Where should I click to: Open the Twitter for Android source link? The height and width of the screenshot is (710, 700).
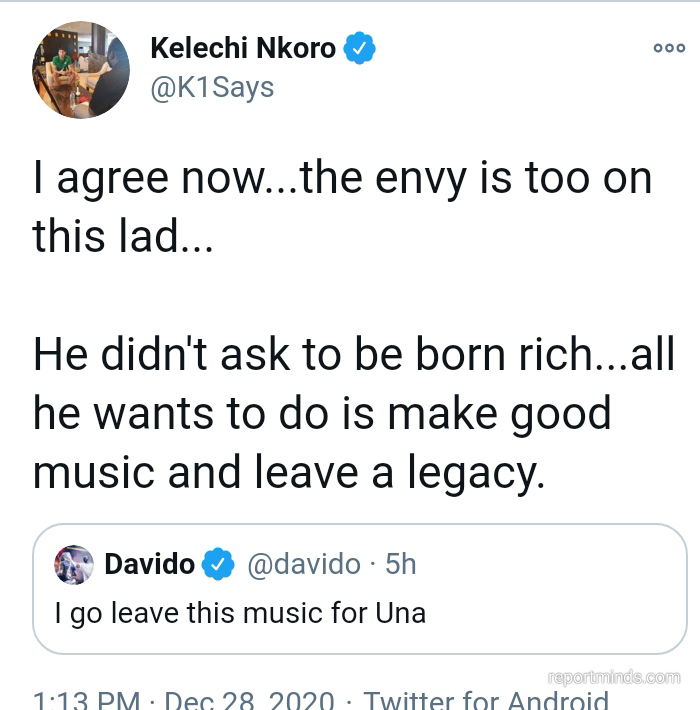click(485, 700)
